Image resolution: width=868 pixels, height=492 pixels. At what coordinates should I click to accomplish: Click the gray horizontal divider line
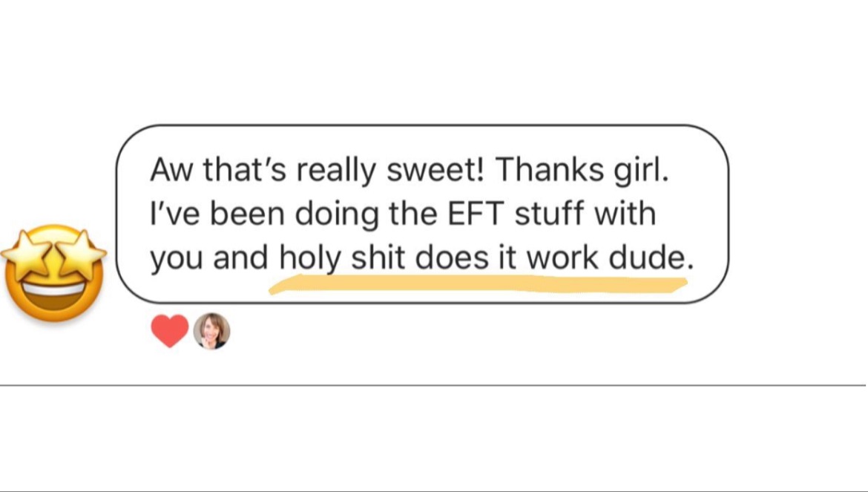coord(433,385)
